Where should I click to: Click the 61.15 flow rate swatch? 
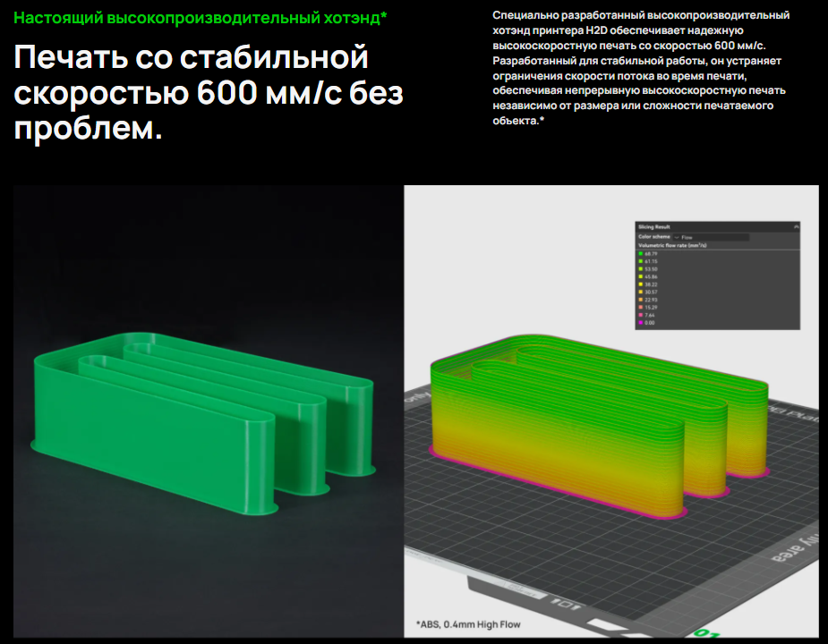pyautogui.click(x=641, y=261)
